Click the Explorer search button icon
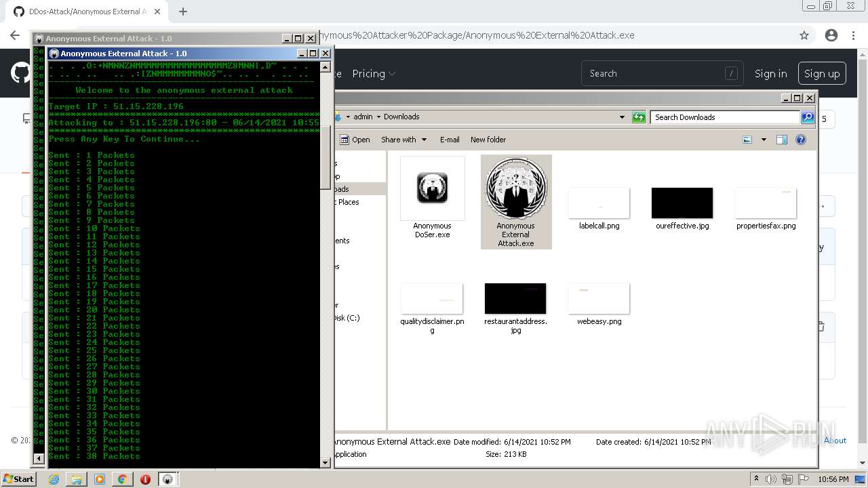This screenshot has width=868, height=488. coord(808,117)
